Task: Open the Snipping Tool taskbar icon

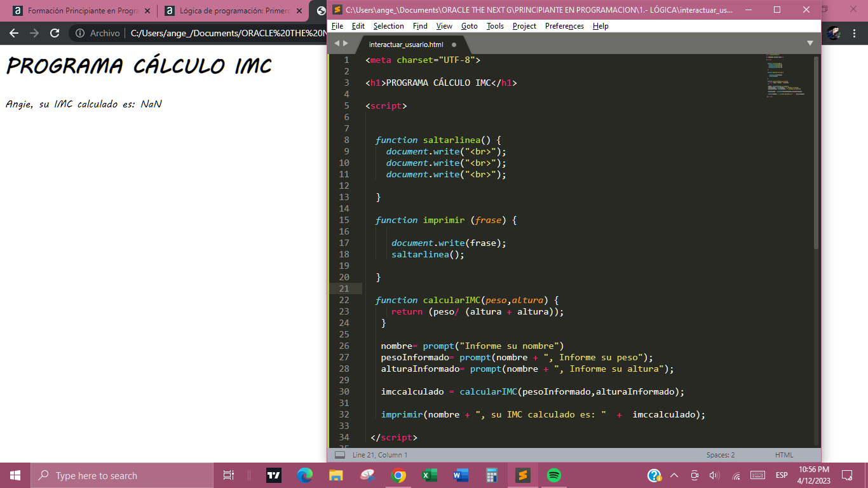Action: click(367, 475)
